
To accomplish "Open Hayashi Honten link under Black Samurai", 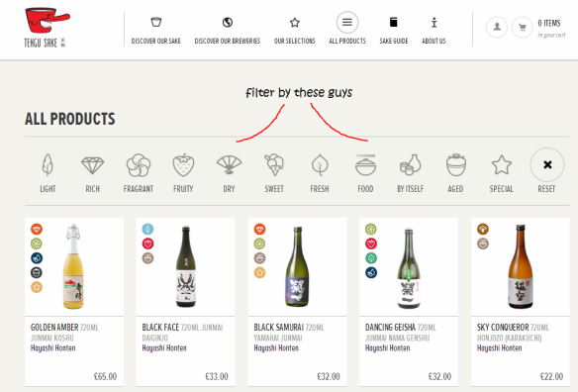I will (x=276, y=347).
